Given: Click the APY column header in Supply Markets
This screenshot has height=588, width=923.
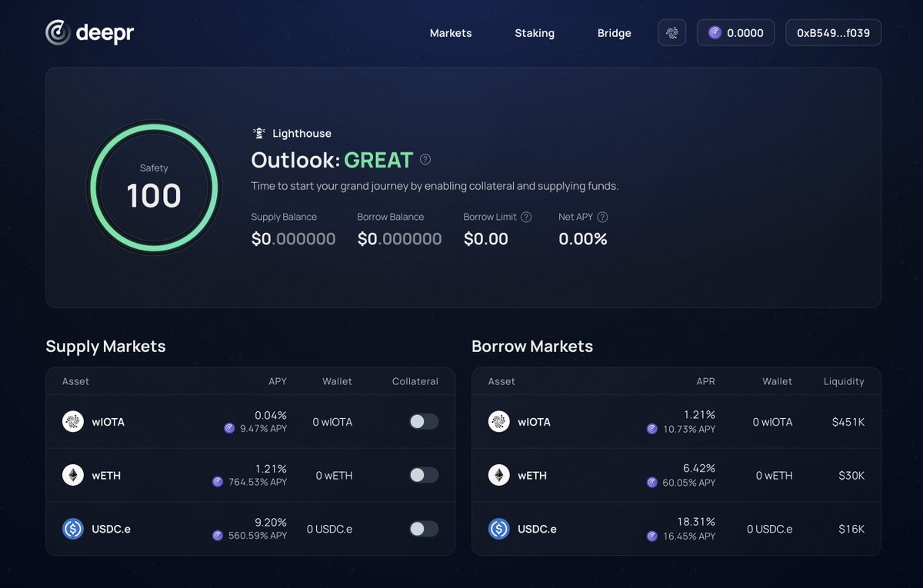Looking at the screenshot, I should 277,381.
